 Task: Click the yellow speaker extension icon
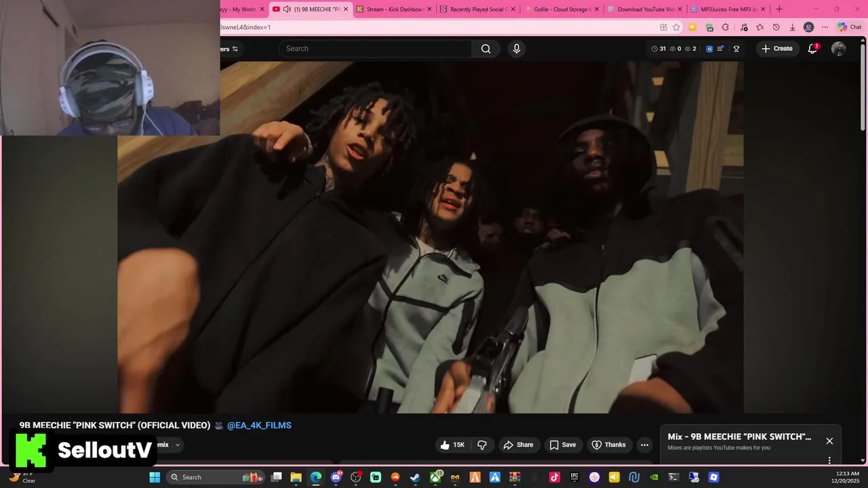click(x=692, y=27)
